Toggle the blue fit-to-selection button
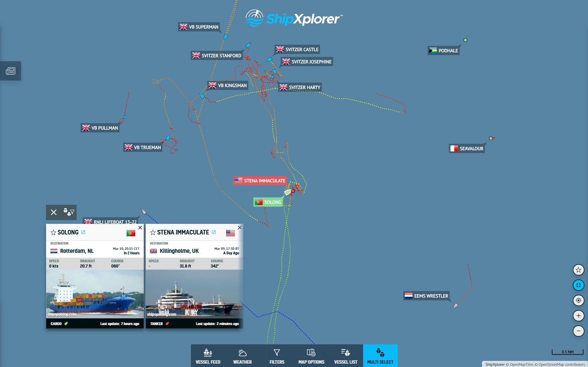This screenshot has height=367, width=588. click(579, 285)
